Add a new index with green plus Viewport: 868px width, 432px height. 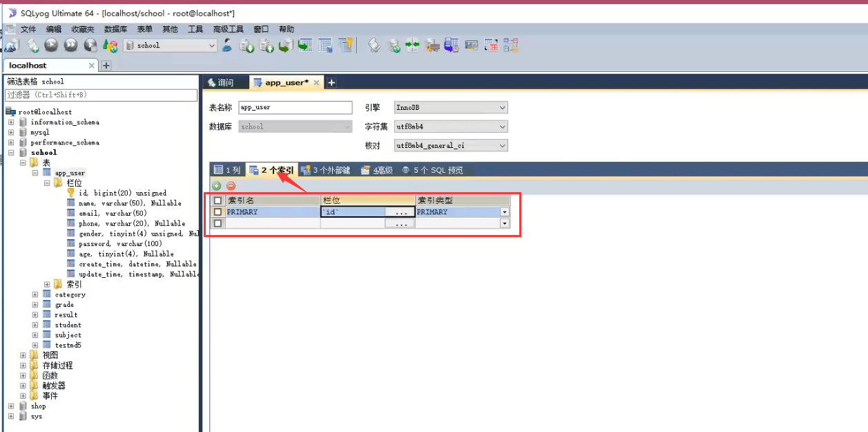(x=216, y=186)
